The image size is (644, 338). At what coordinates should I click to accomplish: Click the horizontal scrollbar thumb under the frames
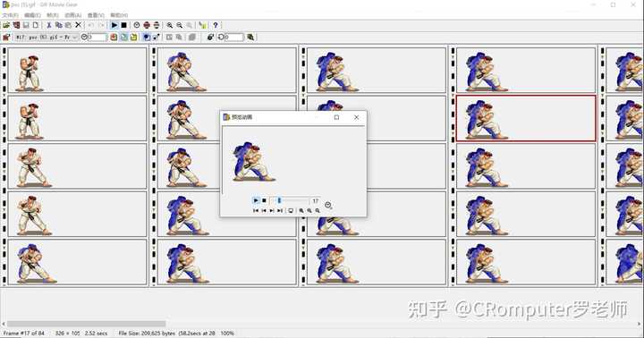[86, 324]
